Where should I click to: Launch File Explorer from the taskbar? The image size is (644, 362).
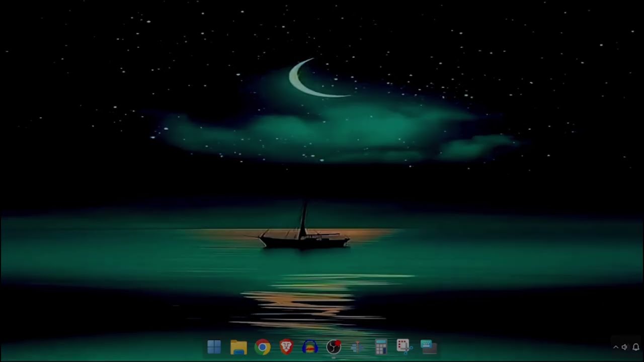(x=238, y=347)
